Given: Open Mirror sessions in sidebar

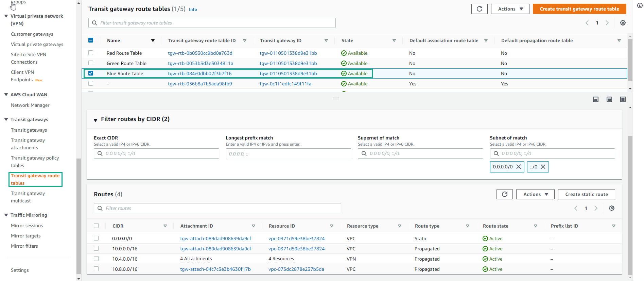Looking at the screenshot, I should pyautogui.click(x=27, y=226).
